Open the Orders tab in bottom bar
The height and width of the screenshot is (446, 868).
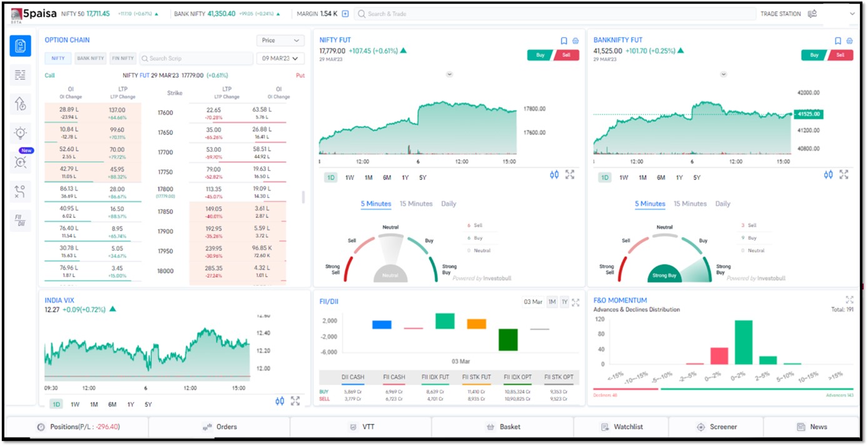coord(219,427)
